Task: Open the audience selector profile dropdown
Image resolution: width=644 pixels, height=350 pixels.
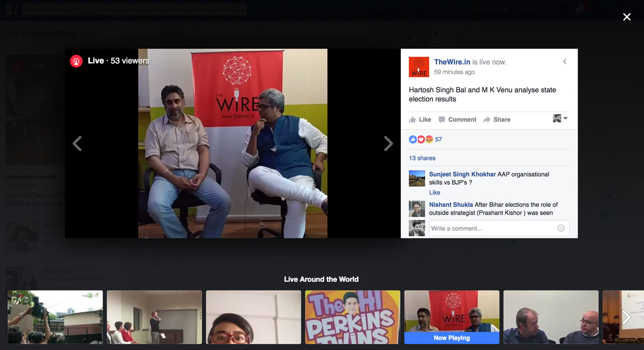Action: [x=560, y=118]
